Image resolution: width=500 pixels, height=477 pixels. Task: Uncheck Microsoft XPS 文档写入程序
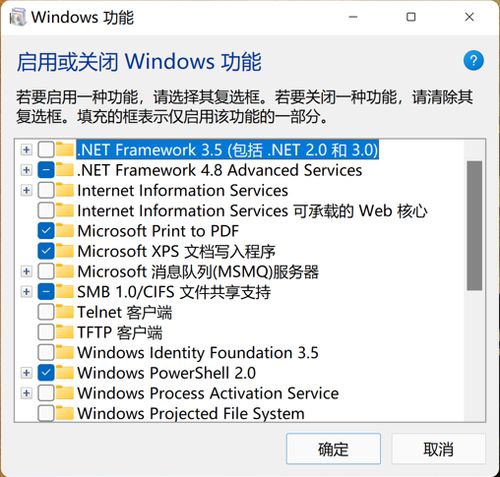click(46, 251)
